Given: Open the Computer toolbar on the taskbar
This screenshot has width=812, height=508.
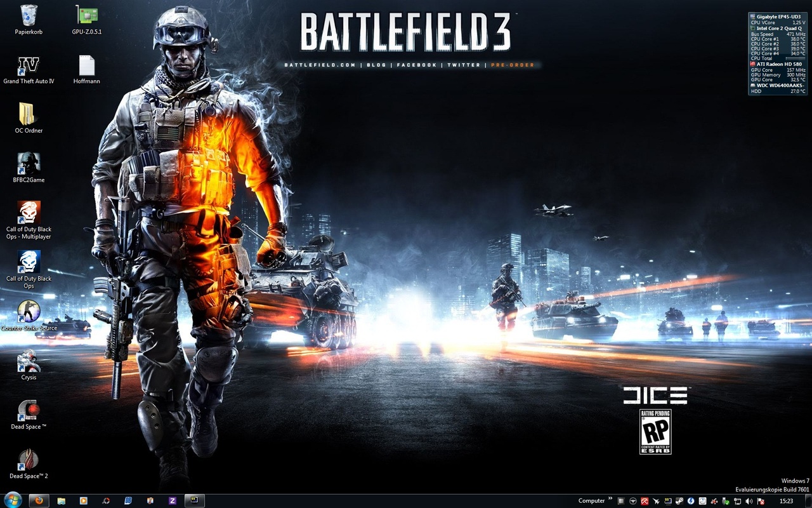Looking at the screenshot, I should (x=591, y=500).
